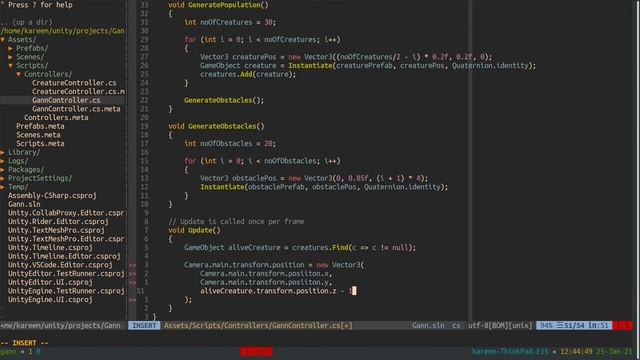The height and width of the screenshot is (360, 640).
Task: Expand the Library/ folder arrow
Action: point(2,152)
